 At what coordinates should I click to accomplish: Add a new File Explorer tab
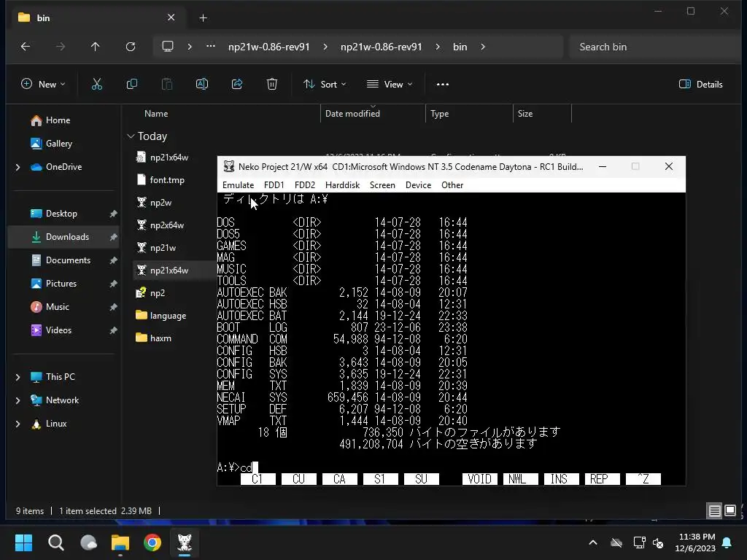click(203, 18)
